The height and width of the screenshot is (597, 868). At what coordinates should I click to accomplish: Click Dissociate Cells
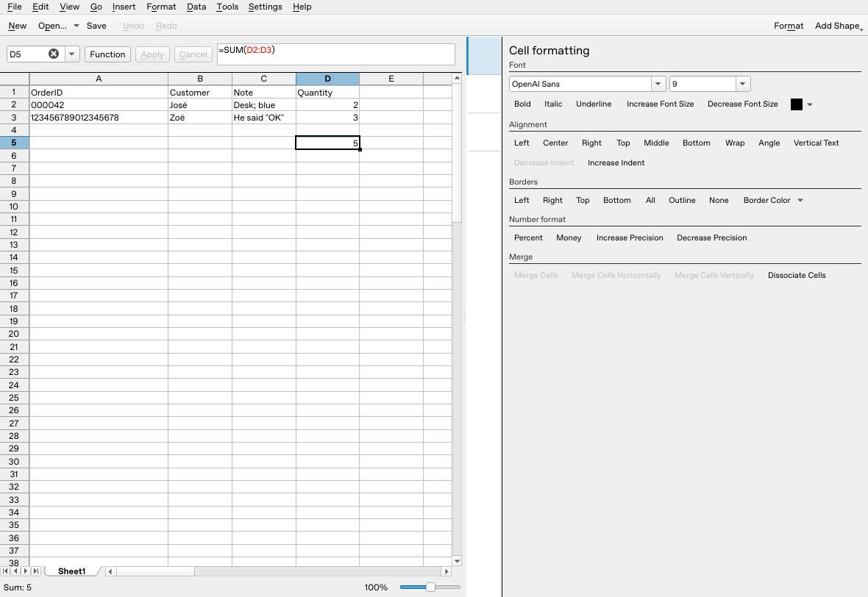point(797,276)
